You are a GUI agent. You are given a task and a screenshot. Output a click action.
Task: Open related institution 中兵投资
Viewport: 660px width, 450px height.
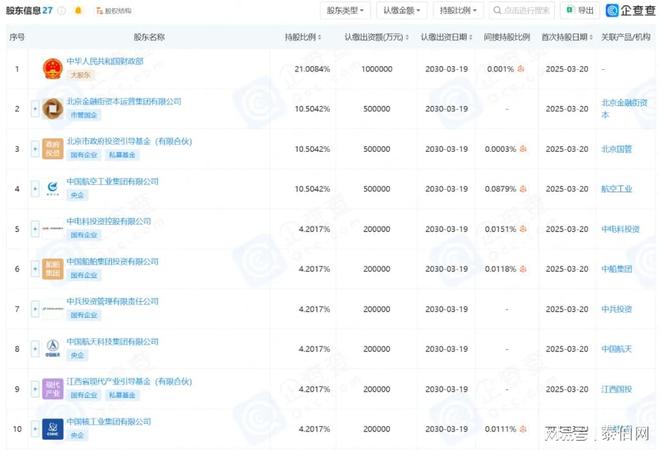617,309
